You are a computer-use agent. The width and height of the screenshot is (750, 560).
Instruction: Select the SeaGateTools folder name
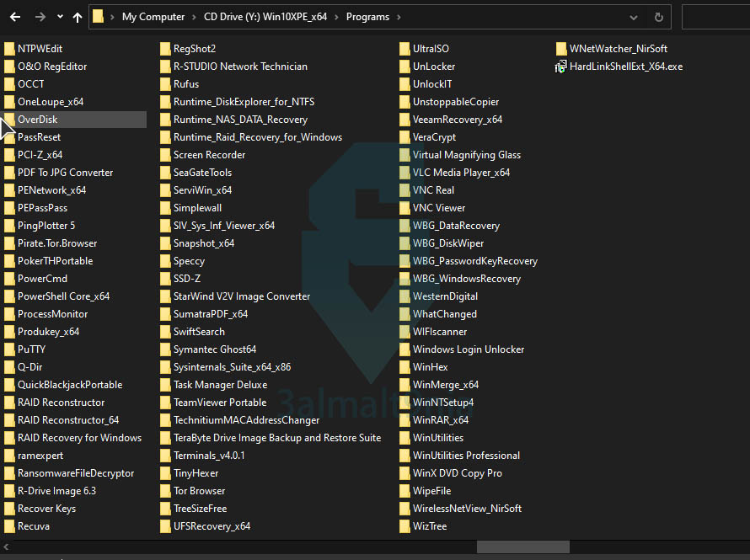[202, 173]
